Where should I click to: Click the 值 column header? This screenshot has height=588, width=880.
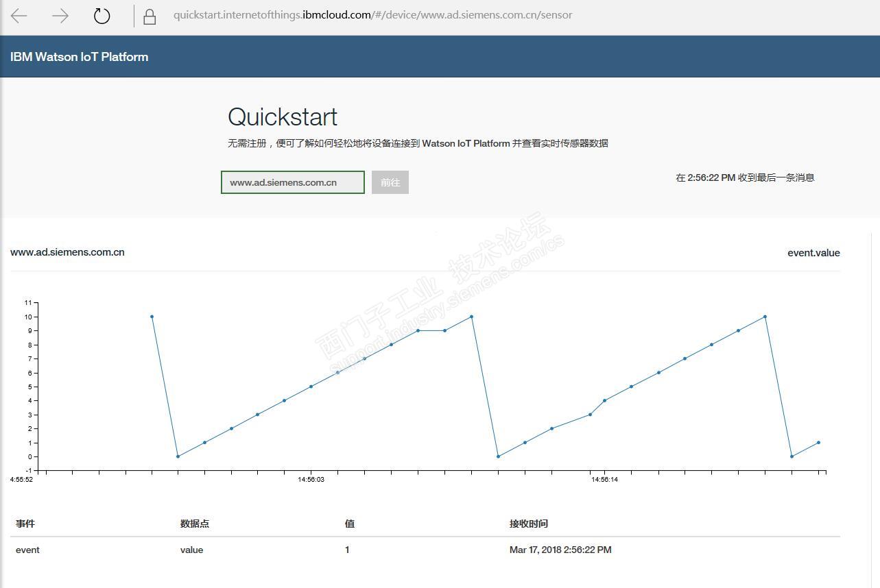(350, 524)
